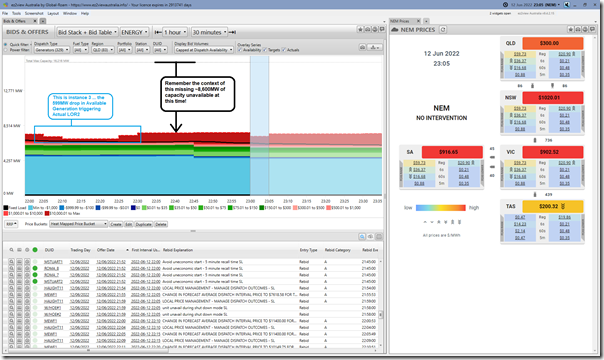Click the Edit price bucket button
The image size is (604, 360).
click(129, 224)
